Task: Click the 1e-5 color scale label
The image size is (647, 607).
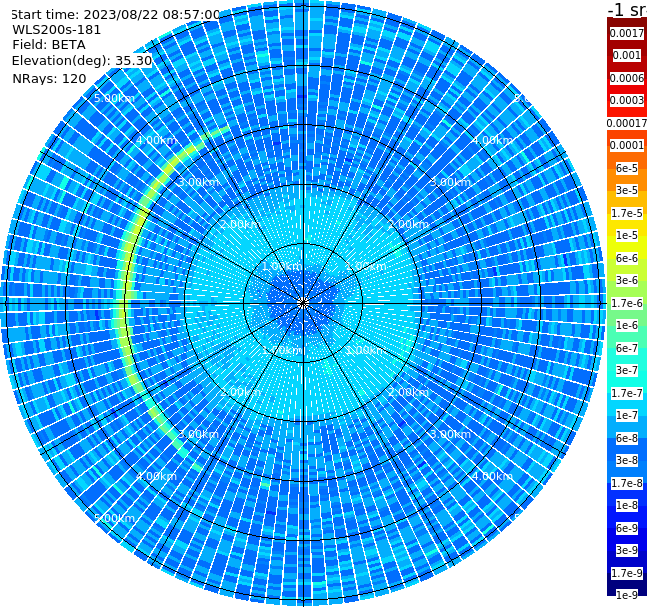Action: click(x=627, y=235)
